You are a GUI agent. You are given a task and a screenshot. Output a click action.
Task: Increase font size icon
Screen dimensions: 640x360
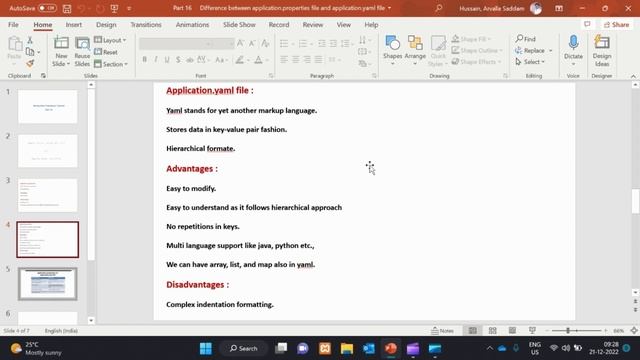pyautogui.click(x=241, y=43)
